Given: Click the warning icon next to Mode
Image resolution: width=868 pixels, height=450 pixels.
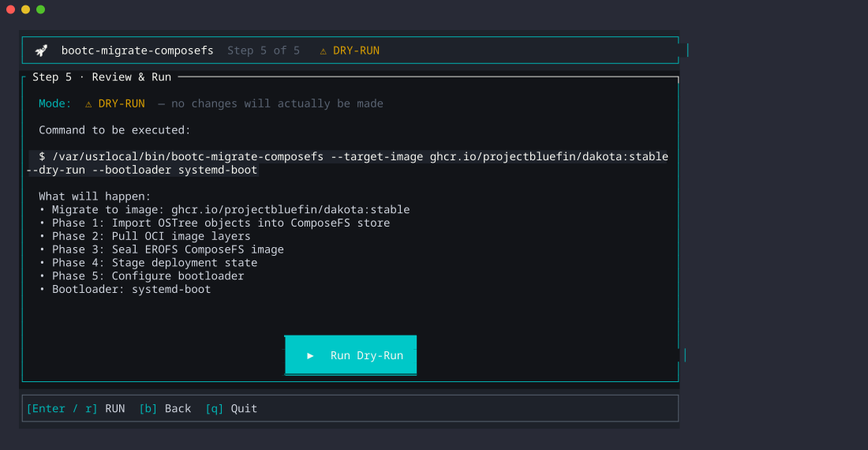Looking at the screenshot, I should (x=88, y=104).
